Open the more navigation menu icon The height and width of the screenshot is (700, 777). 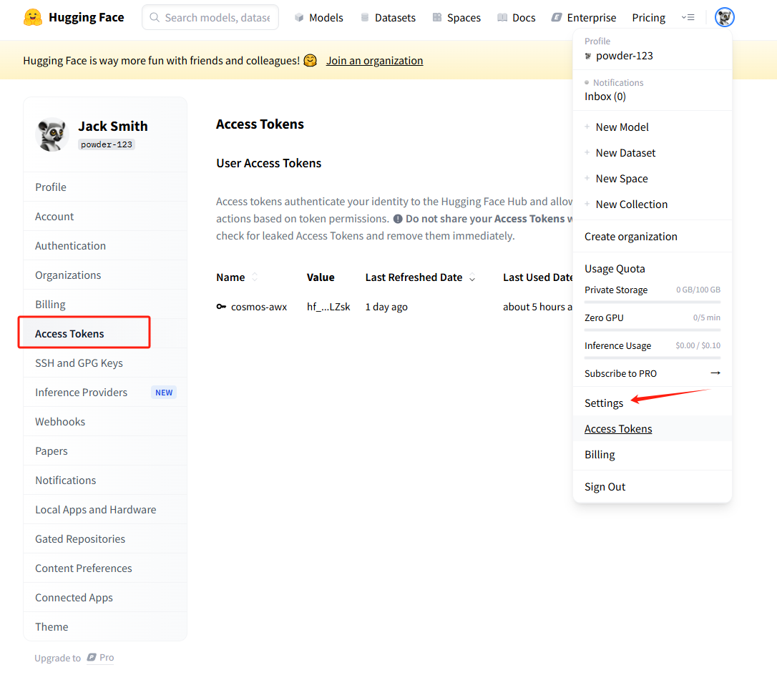(688, 17)
